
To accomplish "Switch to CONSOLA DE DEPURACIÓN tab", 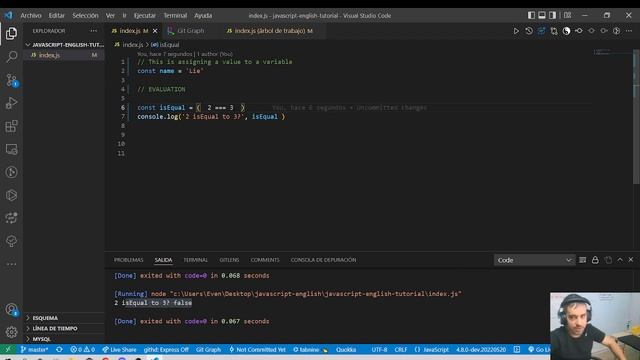I will click(x=323, y=260).
